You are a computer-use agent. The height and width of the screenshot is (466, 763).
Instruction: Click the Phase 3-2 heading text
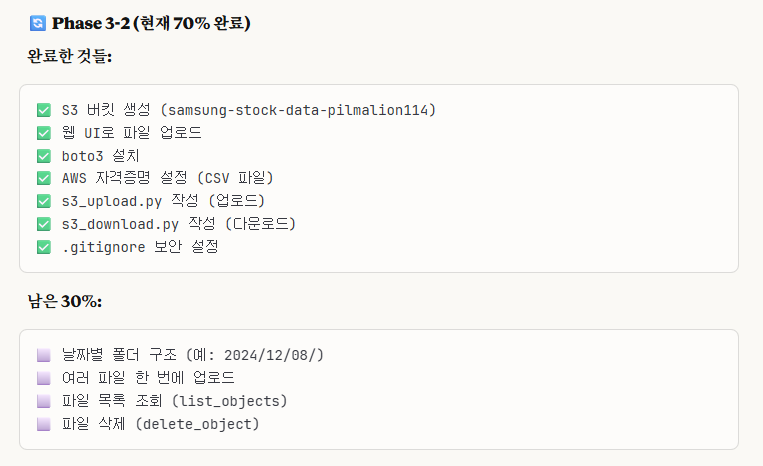pyautogui.click(x=150, y=23)
